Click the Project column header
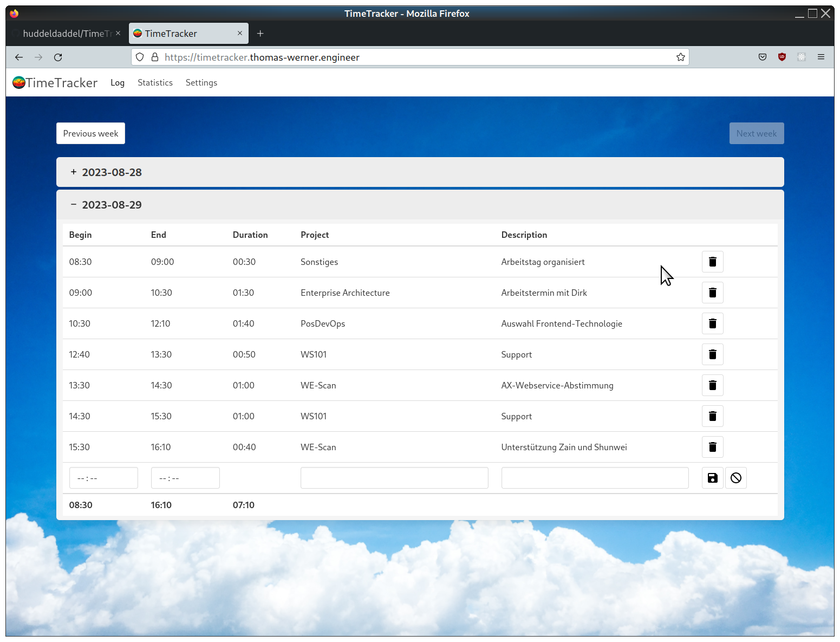Viewport: 840px width, 642px height. point(315,235)
